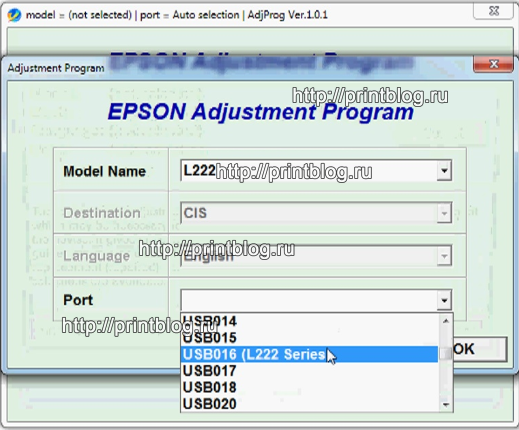The width and height of the screenshot is (519, 430).
Task: Select USB017 in the port list
Action: [310, 371]
